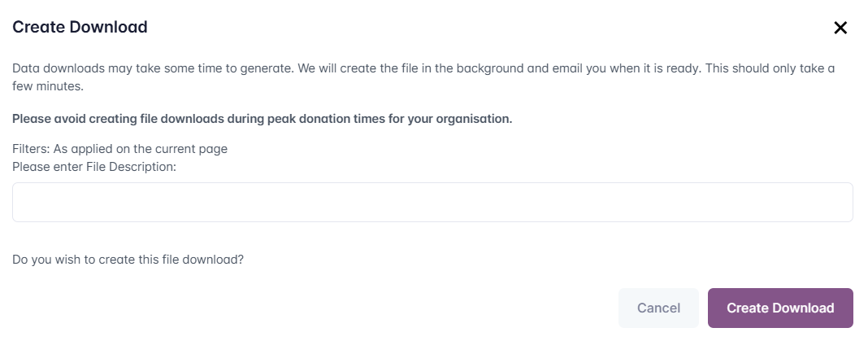Select the X icon in the dialog header

coord(840,28)
